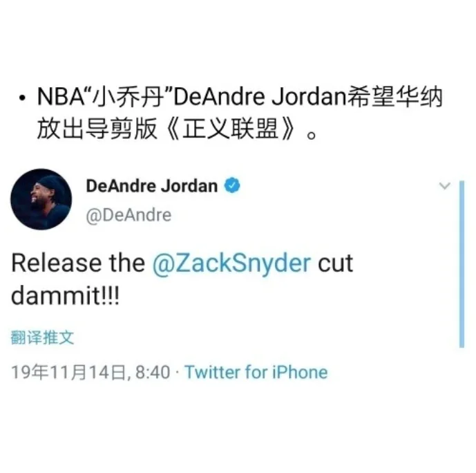Click the DeAndre Jordan display name
The height and width of the screenshot is (473, 476).
pyautogui.click(x=152, y=186)
